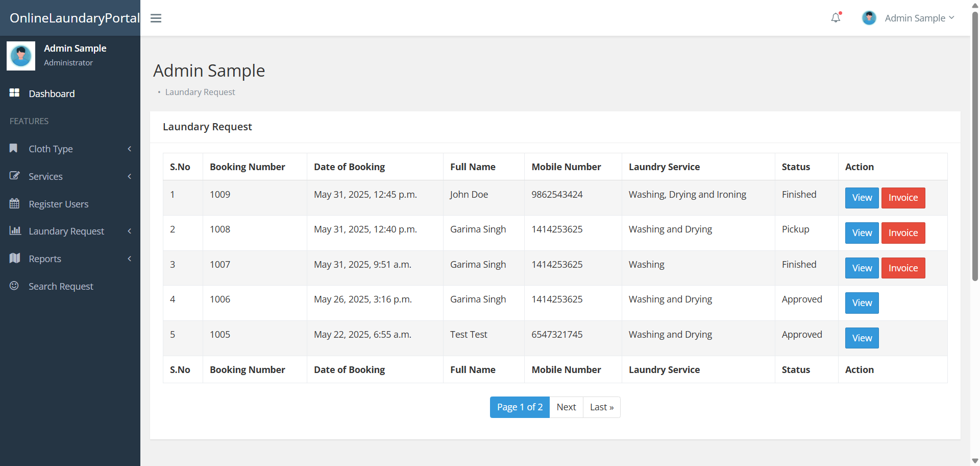The image size is (980, 466).
Task: Expand the Cloth Type submenu chevron
Action: point(130,149)
